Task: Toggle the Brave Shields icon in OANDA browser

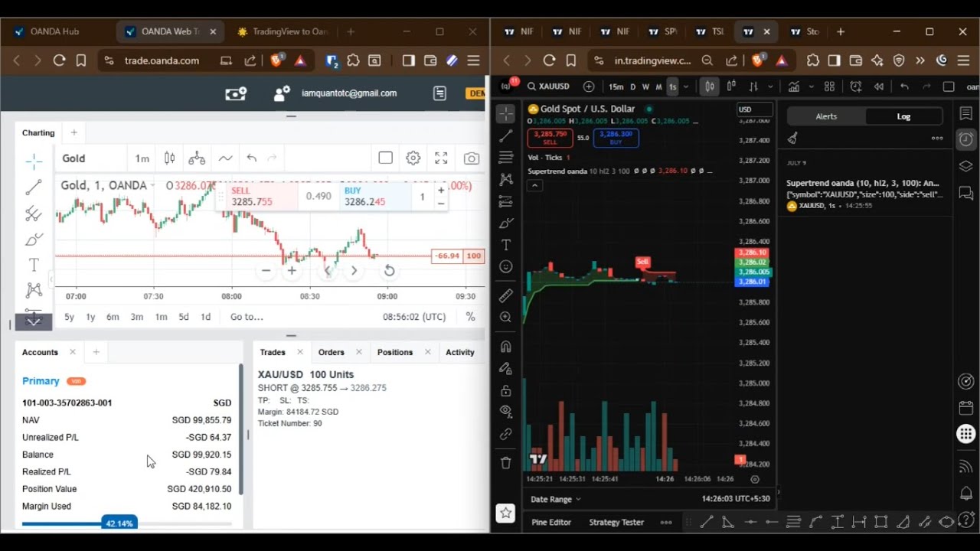Action: point(277,60)
